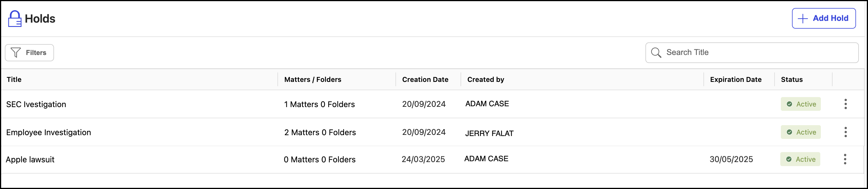Click Active status badge of SEC Ivestigation
Image resolution: width=868 pixels, height=189 pixels.
point(801,104)
